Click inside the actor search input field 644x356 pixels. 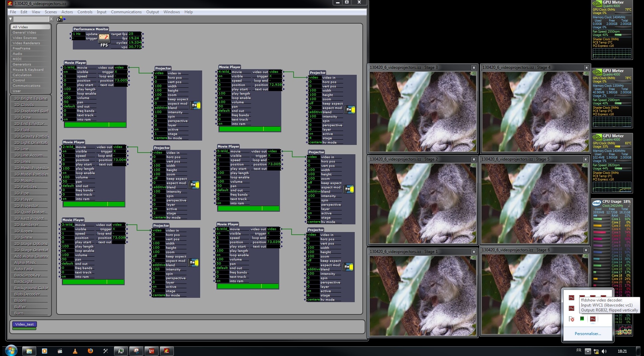(x=31, y=19)
